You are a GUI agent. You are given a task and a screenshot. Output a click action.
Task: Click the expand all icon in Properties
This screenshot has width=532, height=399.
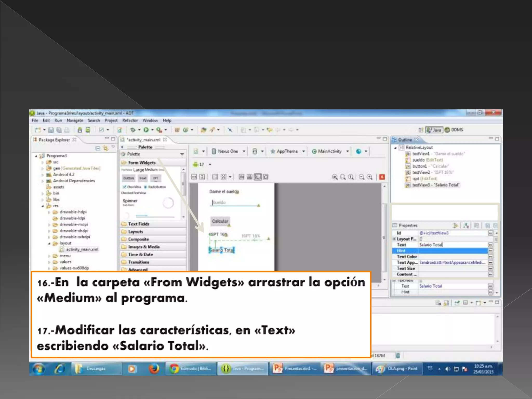pyautogui.click(x=488, y=225)
